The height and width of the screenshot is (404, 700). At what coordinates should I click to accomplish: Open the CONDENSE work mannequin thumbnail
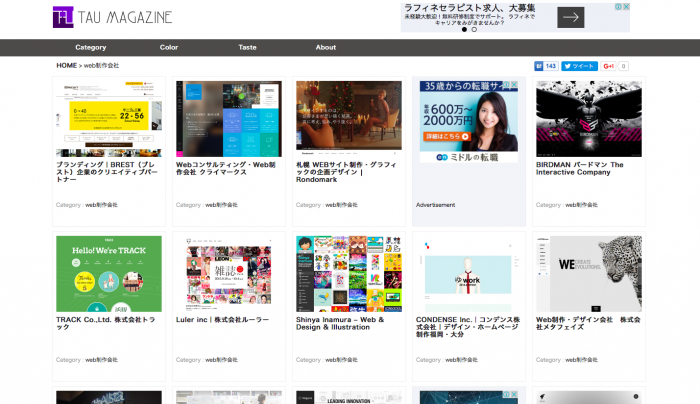[x=469, y=274]
